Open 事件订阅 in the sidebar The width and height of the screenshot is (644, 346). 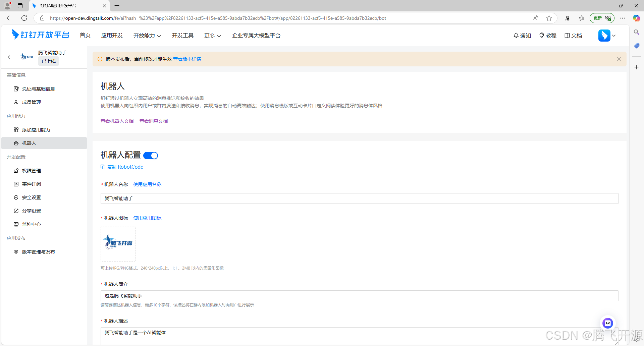[x=44, y=184]
